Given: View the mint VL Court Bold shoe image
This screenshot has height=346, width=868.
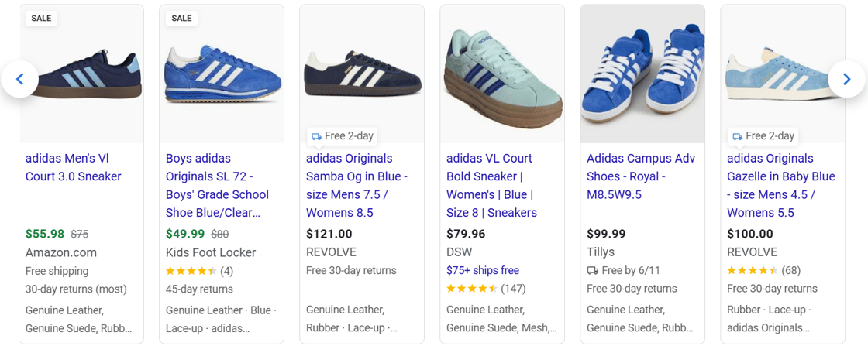Looking at the screenshot, I should pos(501,74).
